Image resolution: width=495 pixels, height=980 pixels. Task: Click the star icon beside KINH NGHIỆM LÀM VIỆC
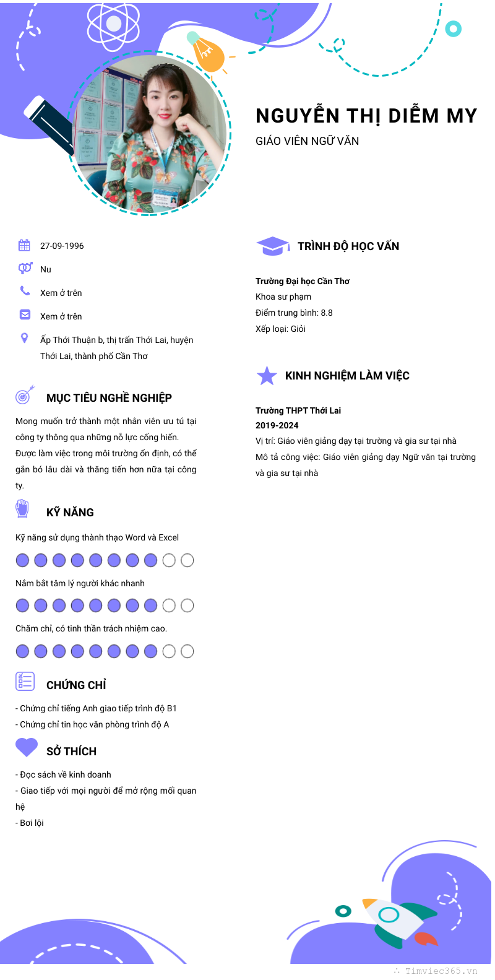[267, 376]
